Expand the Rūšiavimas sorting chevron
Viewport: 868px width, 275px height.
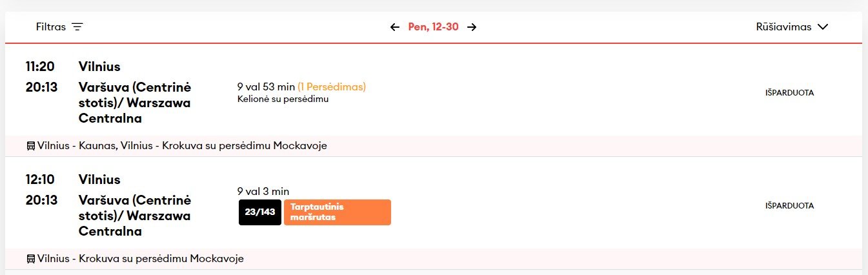(x=822, y=27)
